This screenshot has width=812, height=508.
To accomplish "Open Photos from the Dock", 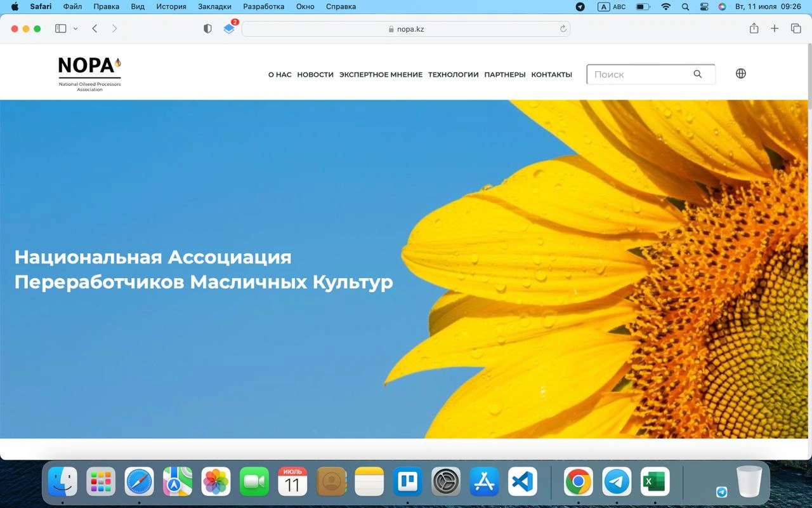I will [216, 481].
